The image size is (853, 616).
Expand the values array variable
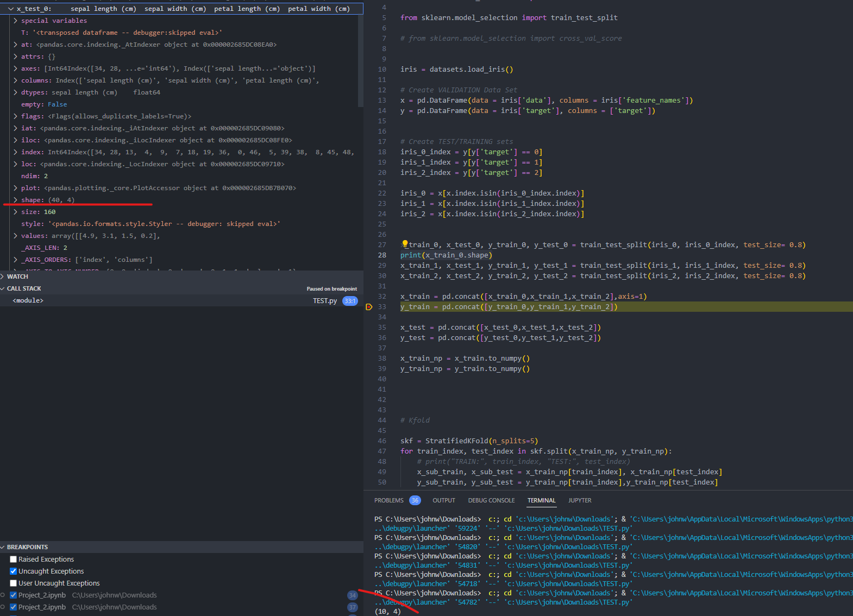15,236
